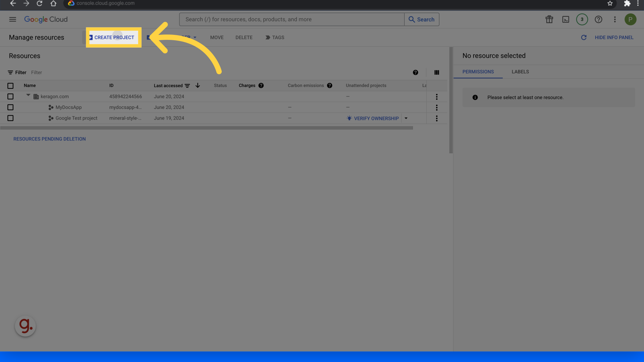644x362 pixels.
Task: Open more actions for Google Test project row
Action: point(437,118)
